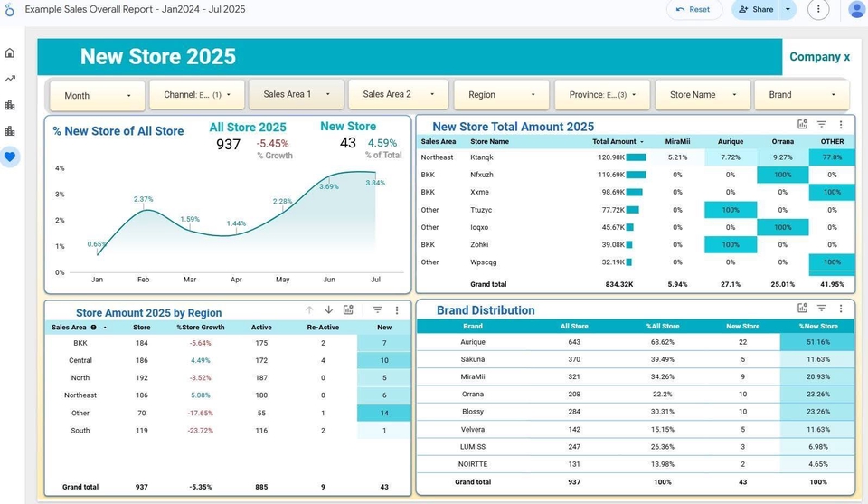868x504 pixels.
Task: Click drill up arrow in Store Amount by Region
Action: click(x=309, y=310)
